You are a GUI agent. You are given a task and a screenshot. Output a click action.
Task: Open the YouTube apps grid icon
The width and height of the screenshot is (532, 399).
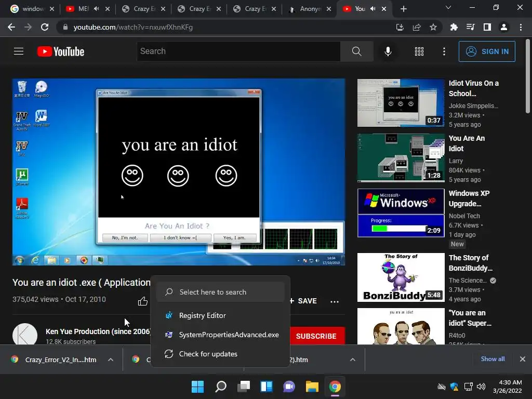pos(419,51)
